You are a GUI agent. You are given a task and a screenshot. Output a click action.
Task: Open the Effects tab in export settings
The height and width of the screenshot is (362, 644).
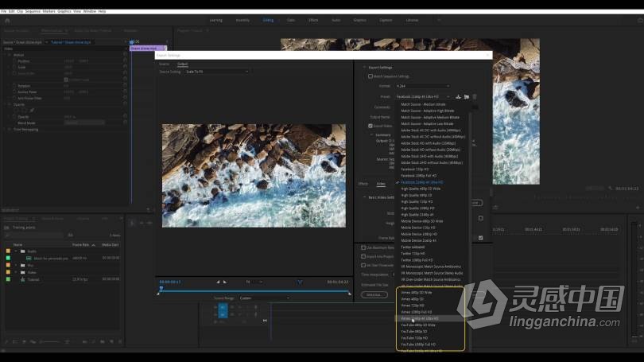363,184
